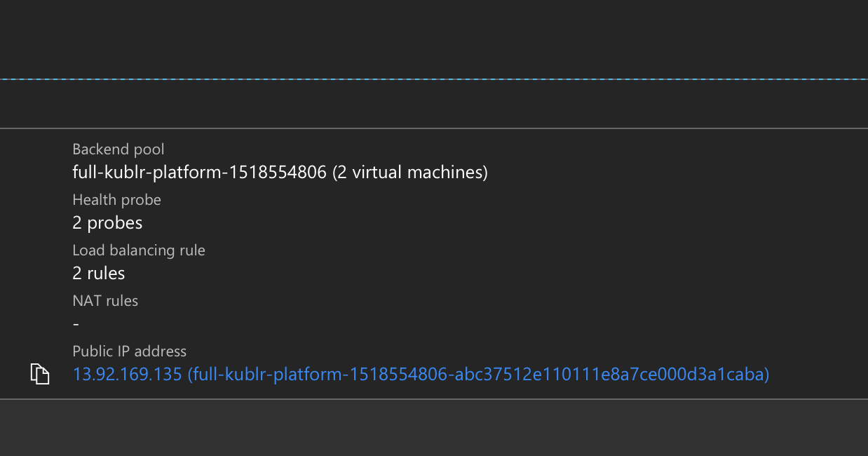Click the gray divider below the IP link
This screenshot has height=456, width=868.
(434, 399)
